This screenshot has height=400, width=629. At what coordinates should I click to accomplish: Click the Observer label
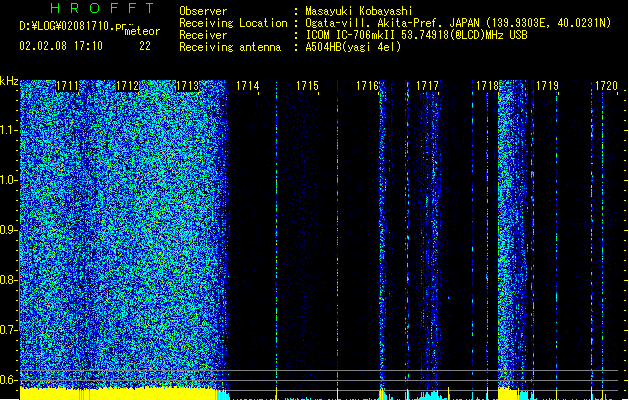(x=203, y=11)
